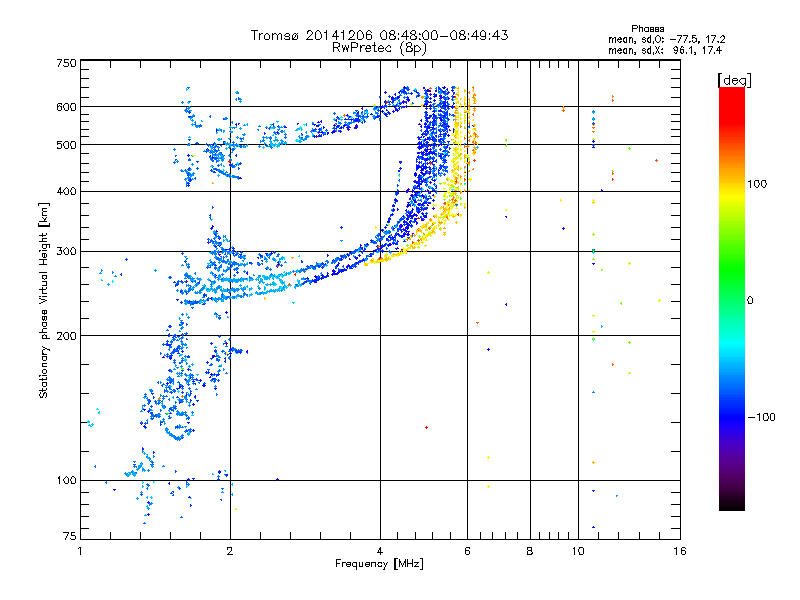Click the plot title 'Tromsø 20141206 08:48:00-08:49:43'
Screen dimensions: 800x600
pos(379,35)
